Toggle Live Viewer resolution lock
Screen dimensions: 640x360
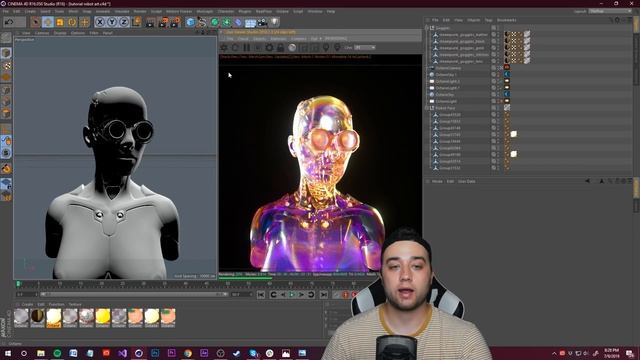coord(280,48)
